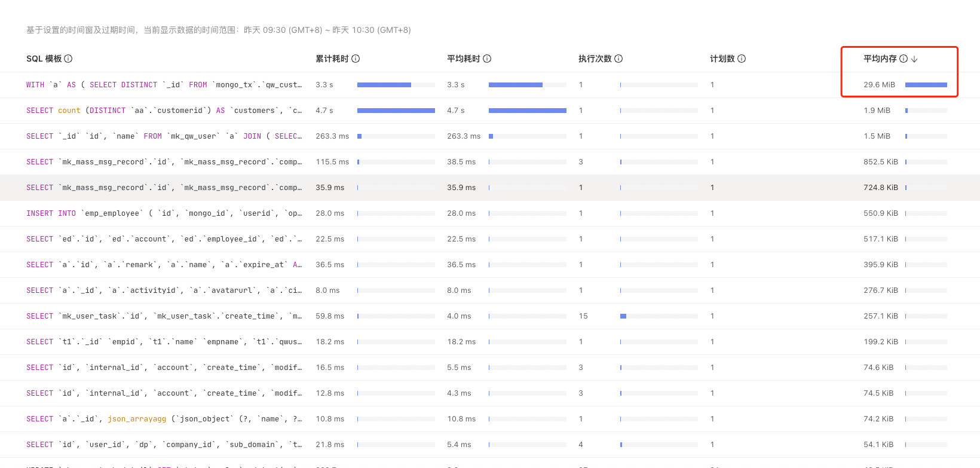Click info icon next to 平均耗时
980x468 pixels.
pos(487,59)
